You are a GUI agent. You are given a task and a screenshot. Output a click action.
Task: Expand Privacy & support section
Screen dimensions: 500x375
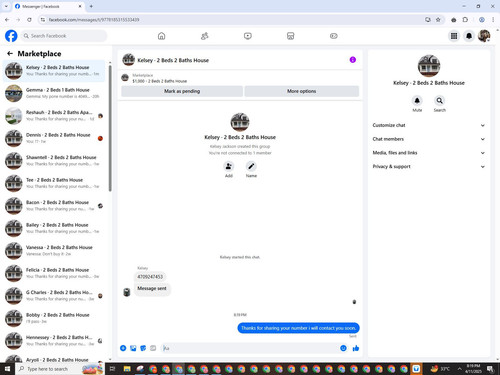tap(429, 166)
